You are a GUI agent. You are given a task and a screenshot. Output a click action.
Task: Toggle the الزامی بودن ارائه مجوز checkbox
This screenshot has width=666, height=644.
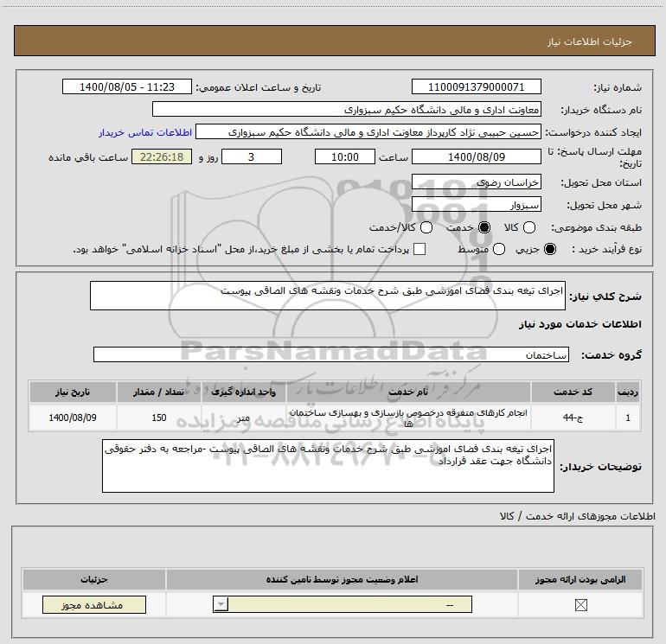click(x=580, y=605)
